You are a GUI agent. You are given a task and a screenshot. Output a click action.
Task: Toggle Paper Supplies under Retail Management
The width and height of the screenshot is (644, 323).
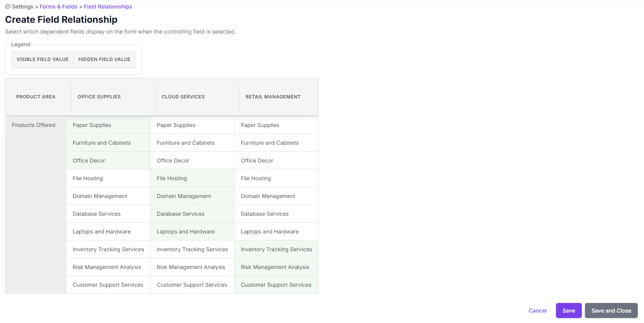point(276,125)
